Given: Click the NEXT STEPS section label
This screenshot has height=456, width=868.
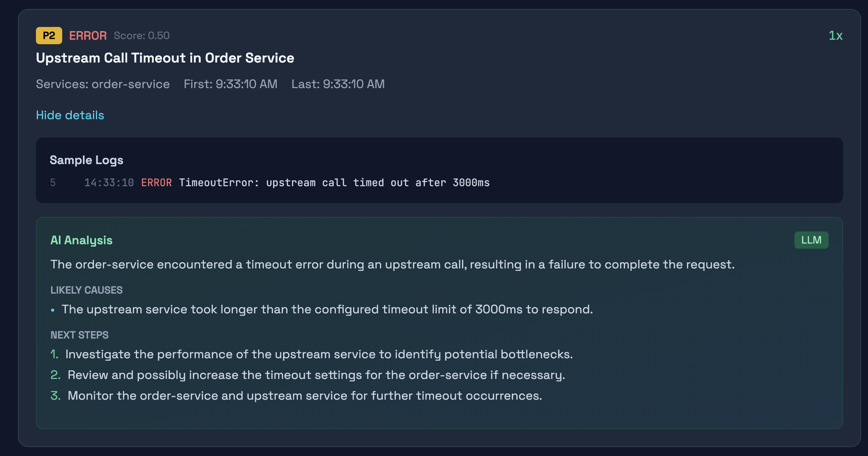Looking at the screenshot, I should pos(79,335).
